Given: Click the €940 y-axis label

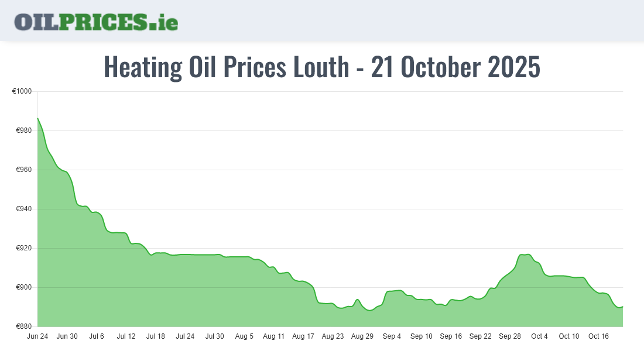Looking at the screenshot, I should click(x=23, y=209).
